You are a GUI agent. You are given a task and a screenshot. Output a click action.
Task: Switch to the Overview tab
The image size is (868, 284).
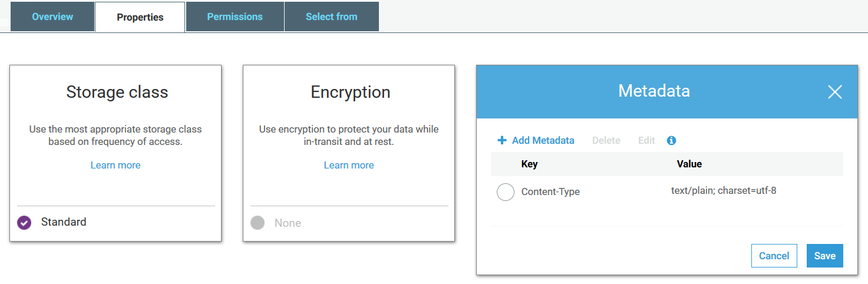point(52,16)
